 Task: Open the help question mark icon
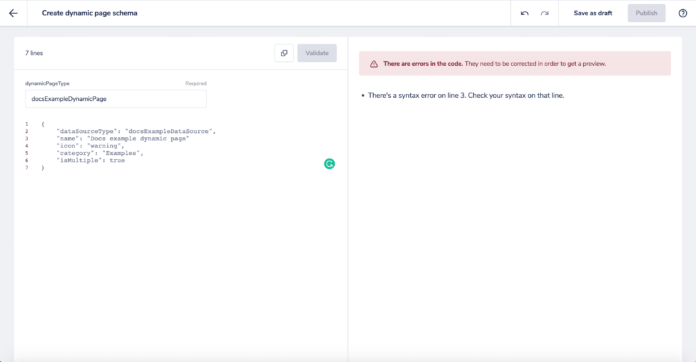683,13
